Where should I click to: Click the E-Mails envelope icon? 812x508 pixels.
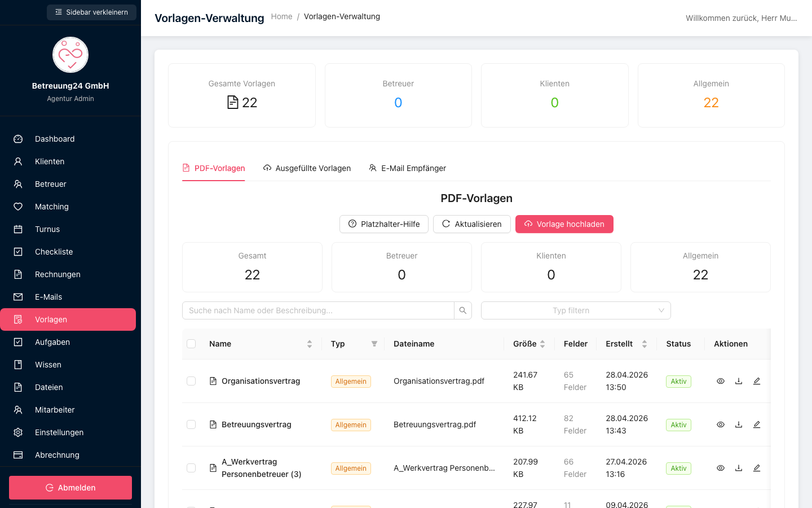[x=18, y=297]
